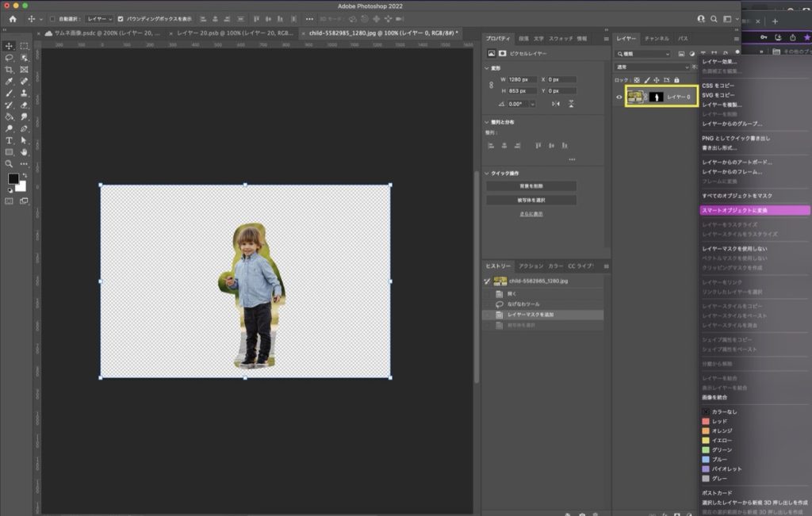The height and width of the screenshot is (516, 812).
Task: Click the 被写体を選択 button
Action: pos(531,201)
